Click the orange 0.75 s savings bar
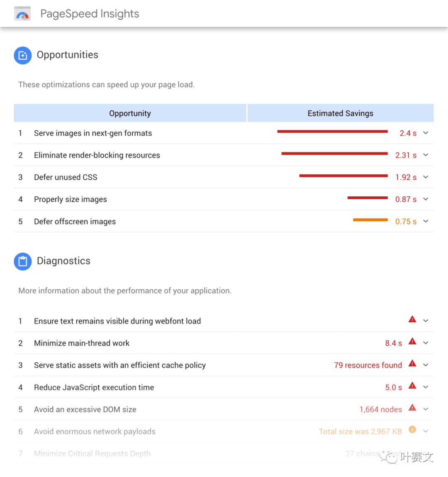 tap(370, 220)
